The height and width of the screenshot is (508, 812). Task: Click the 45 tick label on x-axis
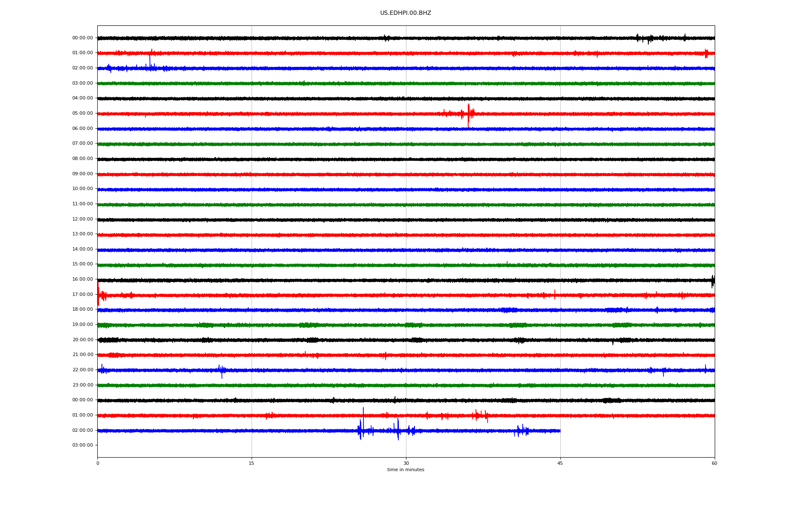[560, 464]
